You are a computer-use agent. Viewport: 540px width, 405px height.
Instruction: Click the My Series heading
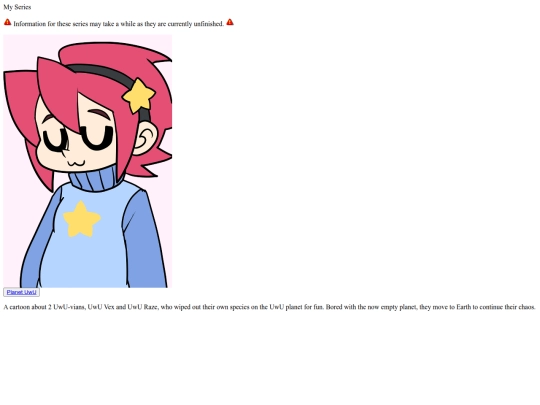pyautogui.click(x=17, y=7)
